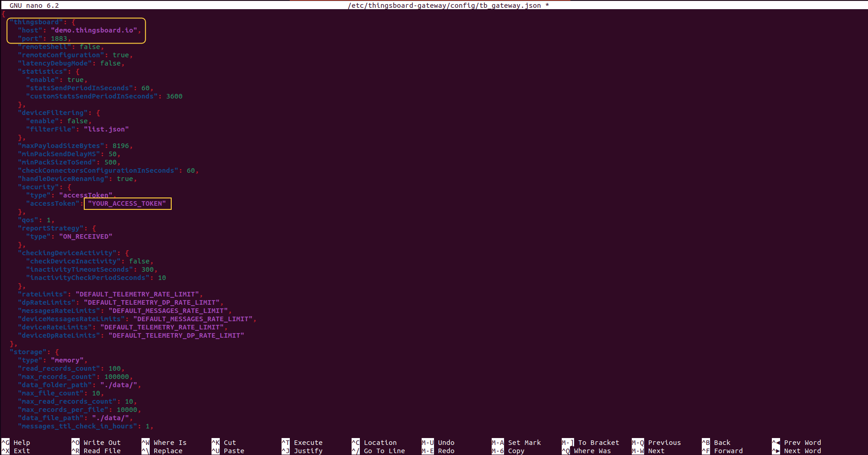The image size is (868, 455).
Task: Click the "deviceRateLimits" key
Action: 55,327
